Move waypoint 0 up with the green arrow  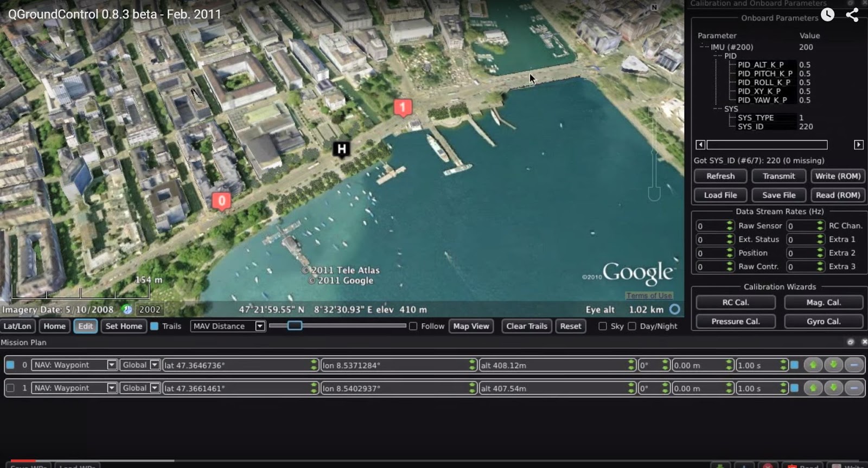point(813,365)
